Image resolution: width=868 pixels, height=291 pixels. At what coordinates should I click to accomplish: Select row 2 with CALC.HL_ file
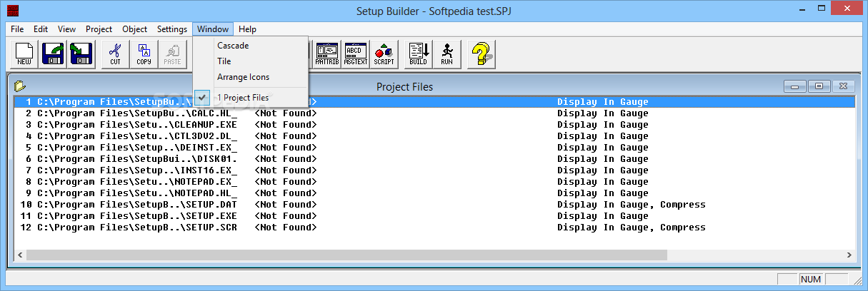tap(434, 113)
